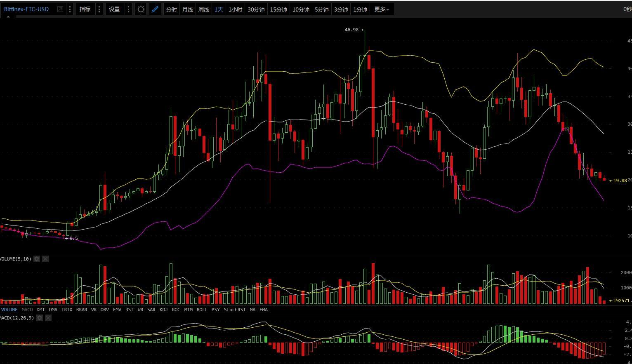
Task: Open MACD(12,26,9) gear settings
Action: tap(40, 318)
